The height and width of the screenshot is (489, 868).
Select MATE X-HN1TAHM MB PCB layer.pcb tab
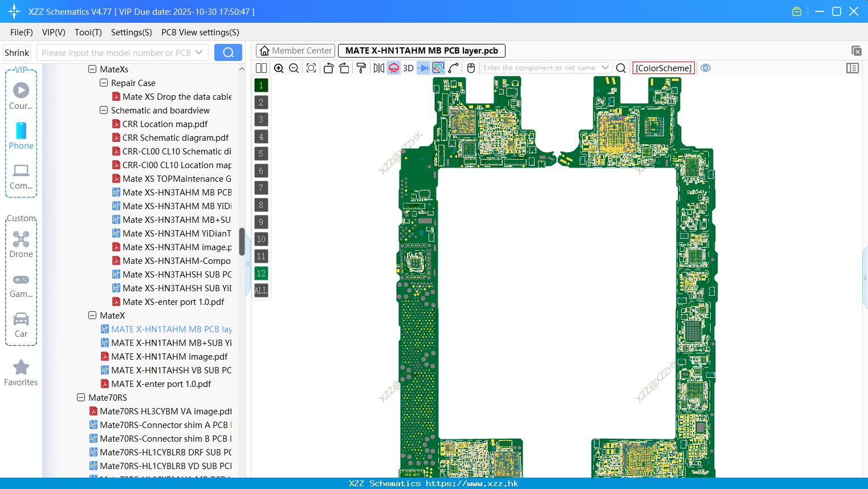click(x=422, y=51)
